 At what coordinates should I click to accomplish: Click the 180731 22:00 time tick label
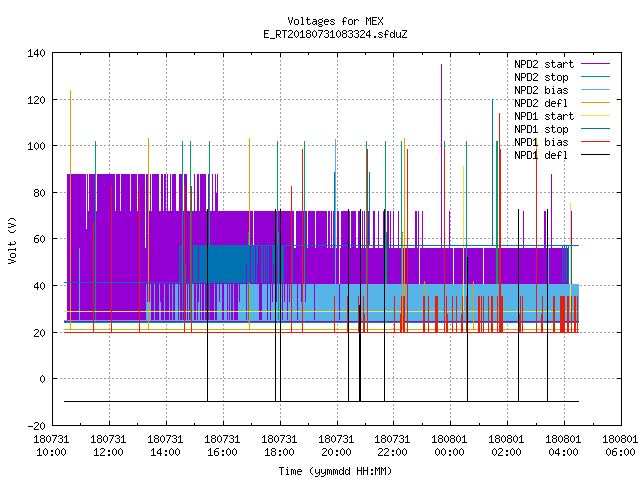tap(392, 446)
